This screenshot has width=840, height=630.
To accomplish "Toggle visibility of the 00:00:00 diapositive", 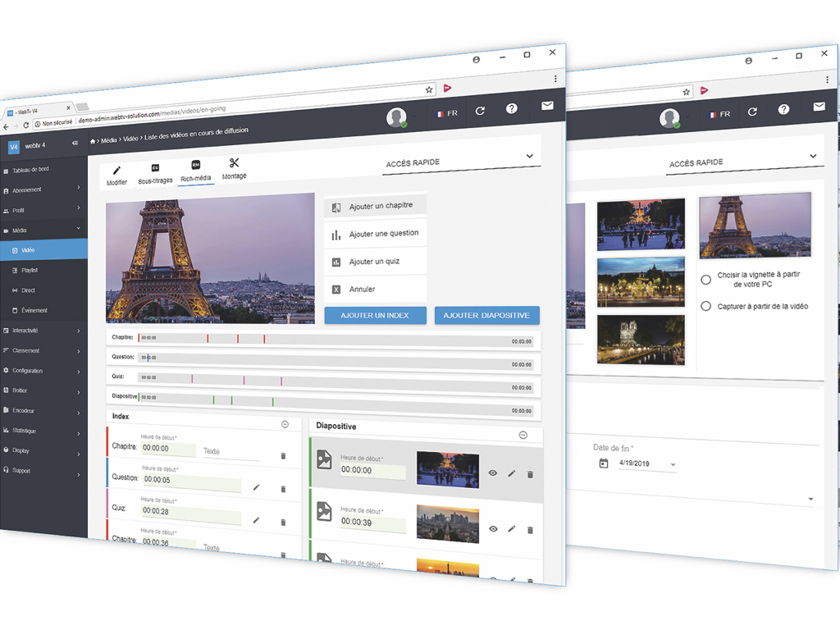I will click(493, 473).
